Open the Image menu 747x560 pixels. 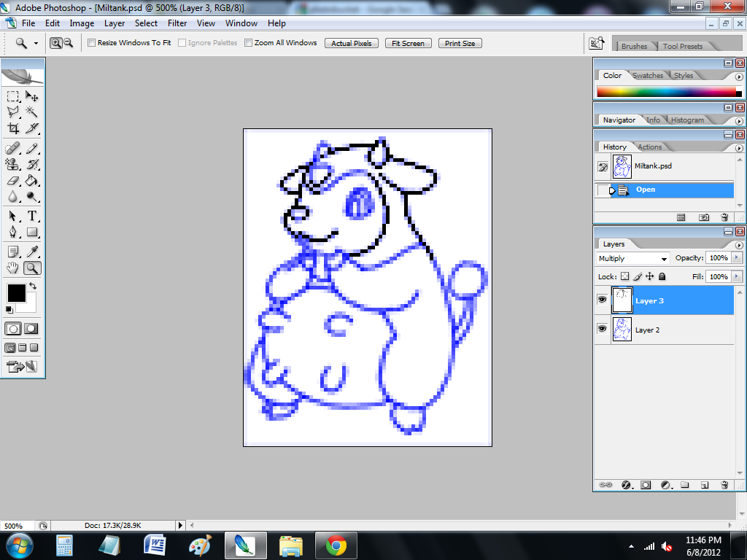82,23
